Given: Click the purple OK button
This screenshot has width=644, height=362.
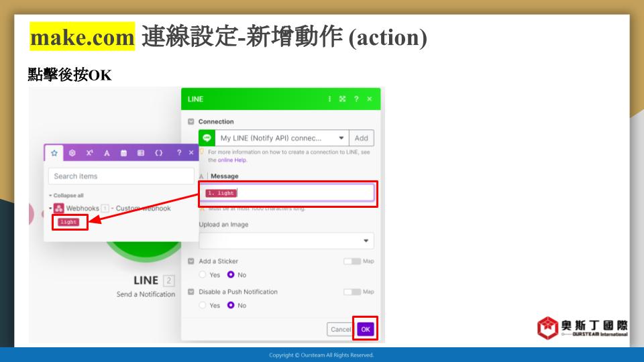Looking at the screenshot, I should tap(366, 329).
